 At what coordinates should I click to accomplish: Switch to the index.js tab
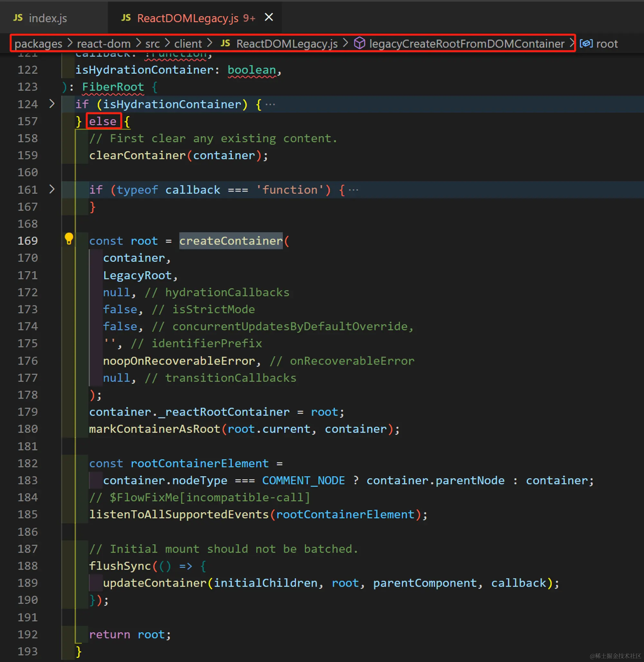click(48, 18)
